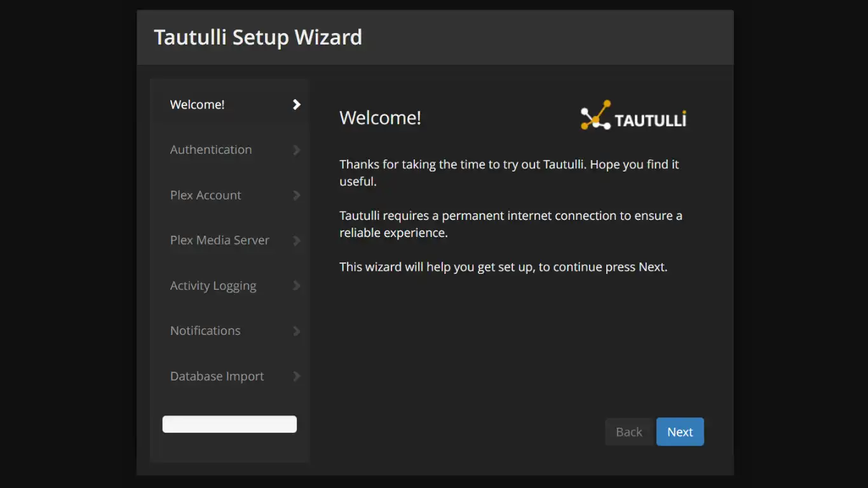Viewport: 868px width, 488px height.
Task: Open the Database Import step
Action: [x=217, y=376]
